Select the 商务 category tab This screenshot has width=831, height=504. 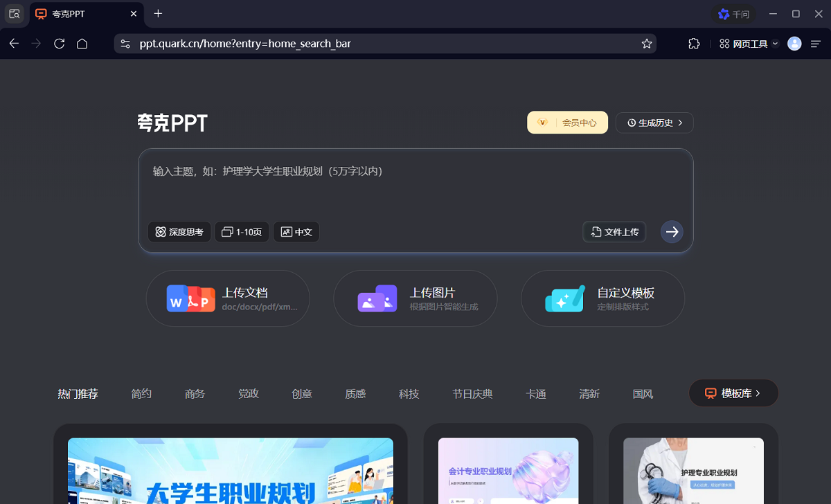pyautogui.click(x=195, y=394)
